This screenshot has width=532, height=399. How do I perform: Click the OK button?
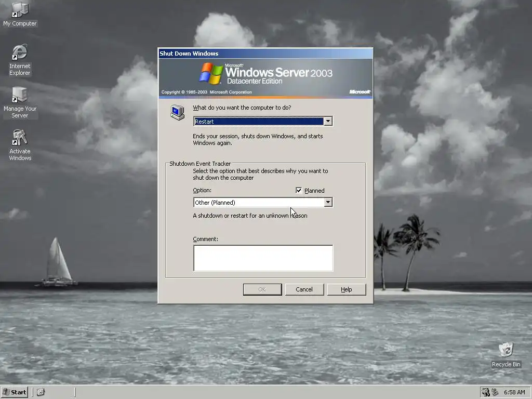(262, 289)
